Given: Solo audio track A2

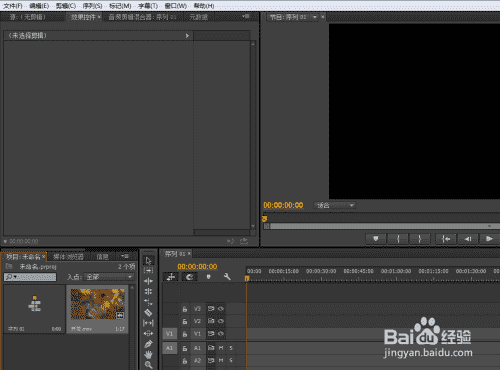Looking at the screenshot, I should click(231, 360).
